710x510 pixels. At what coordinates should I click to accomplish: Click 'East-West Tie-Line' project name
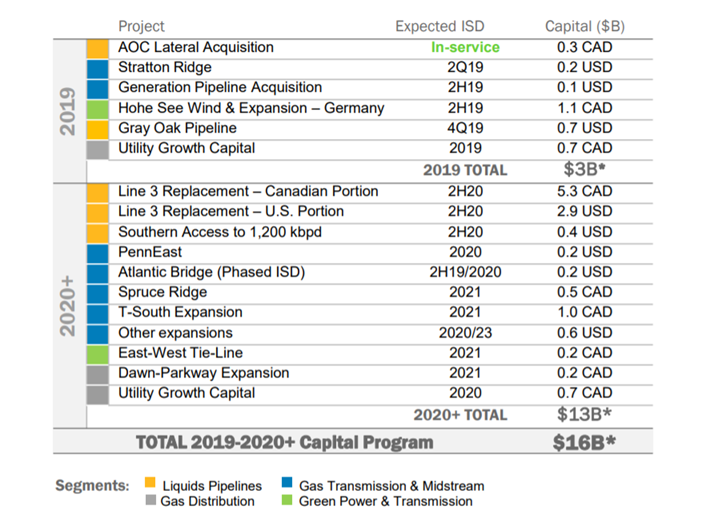click(181, 353)
